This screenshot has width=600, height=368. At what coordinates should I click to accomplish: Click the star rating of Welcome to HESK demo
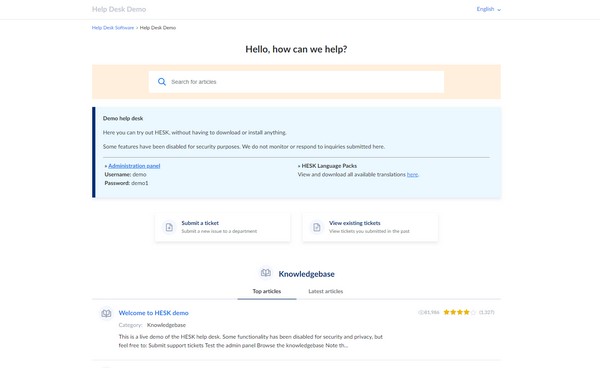[460, 312]
